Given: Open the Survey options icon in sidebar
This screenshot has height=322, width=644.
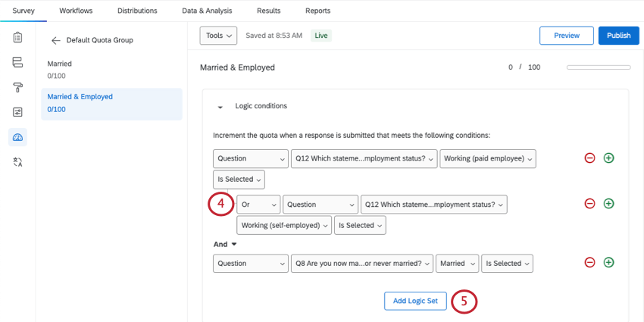Looking at the screenshot, I should tap(18, 112).
